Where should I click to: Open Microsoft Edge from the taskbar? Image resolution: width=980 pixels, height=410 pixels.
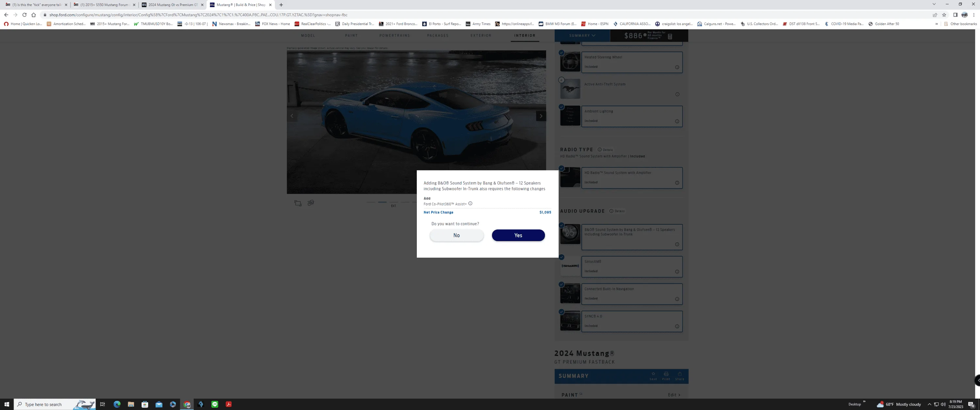pyautogui.click(x=117, y=404)
